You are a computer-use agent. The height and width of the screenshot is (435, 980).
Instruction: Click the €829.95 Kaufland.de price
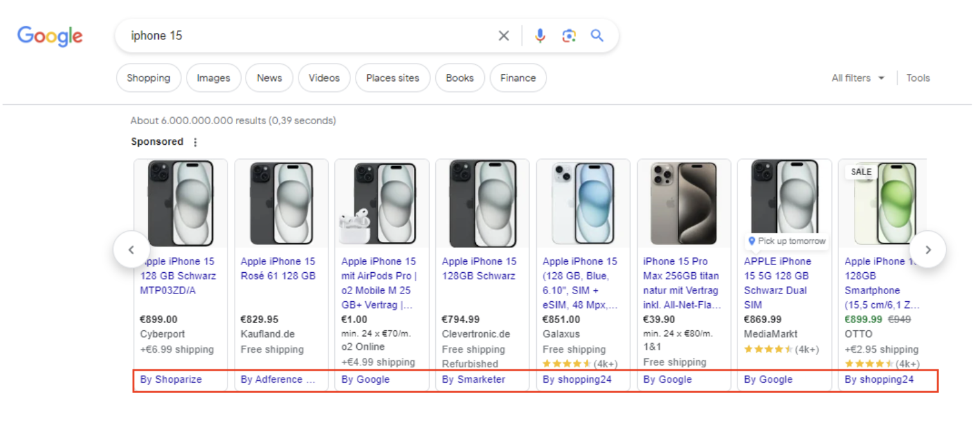(x=260, y=320)
